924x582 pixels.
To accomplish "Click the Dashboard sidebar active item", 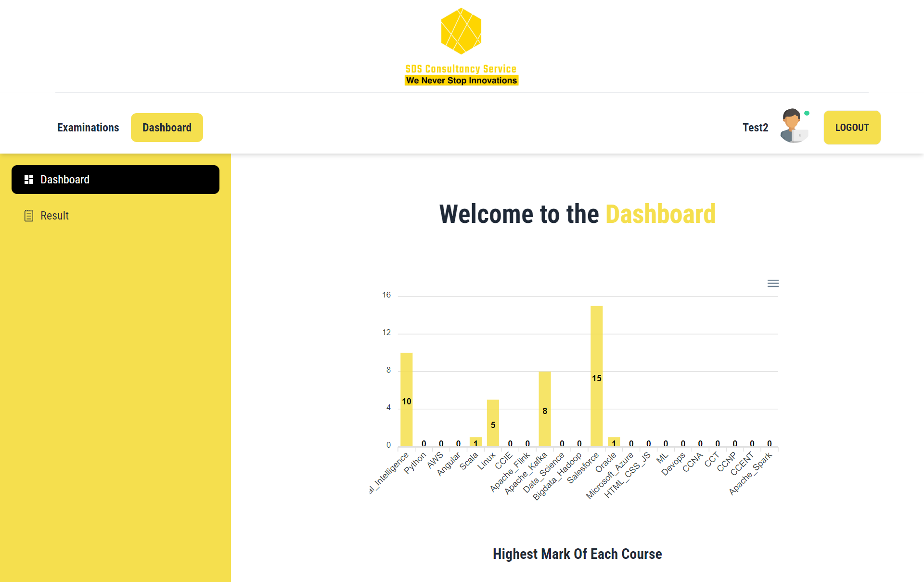I will click(115, 179).
